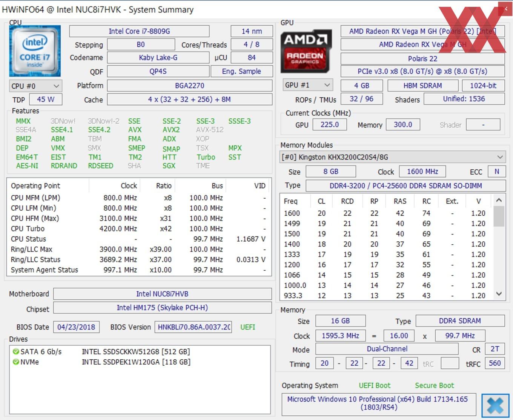Image resolution: width=513 pixels, height=420 pixels.
Task: Click the Secure Boot label
Action: 435,385
